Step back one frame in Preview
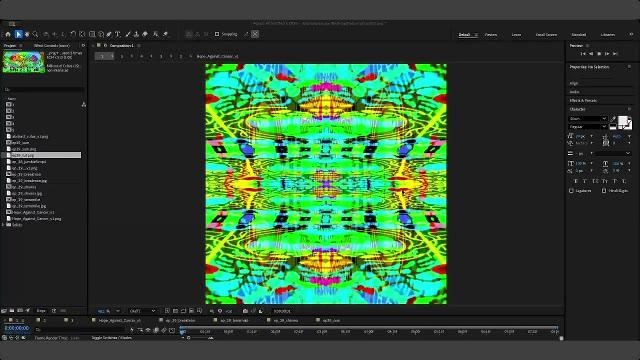The height and width of the screenshot is (360, 640). pos(591,54)
